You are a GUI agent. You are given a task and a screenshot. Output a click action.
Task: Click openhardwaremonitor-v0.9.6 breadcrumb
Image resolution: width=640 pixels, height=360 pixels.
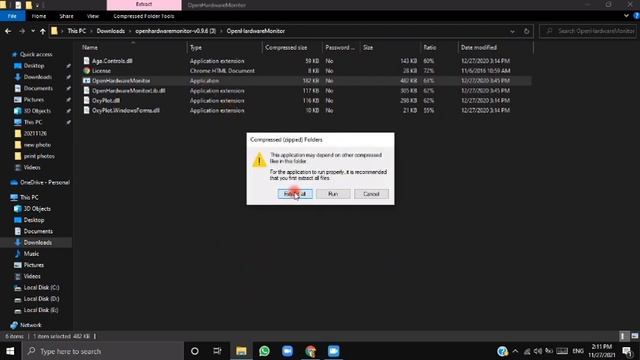coord(176,31)
